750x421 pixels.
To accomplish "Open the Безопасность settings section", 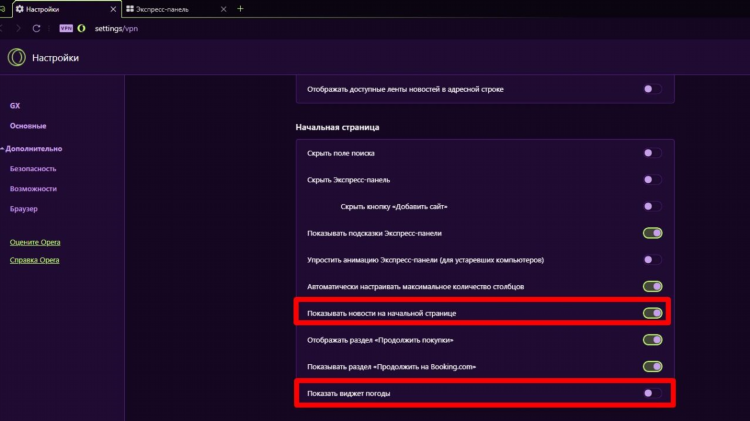I will pos(33,169).
